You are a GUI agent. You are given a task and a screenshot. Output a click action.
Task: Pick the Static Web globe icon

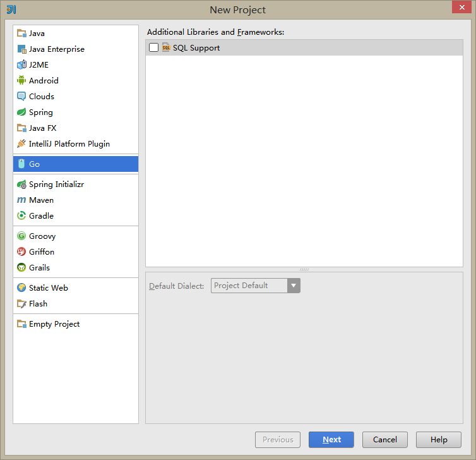tap(21, 287)
